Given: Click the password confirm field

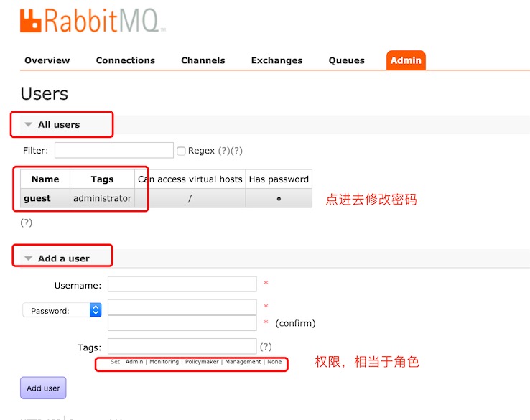Looking at the screenshot, I should [x=182, y=323].
